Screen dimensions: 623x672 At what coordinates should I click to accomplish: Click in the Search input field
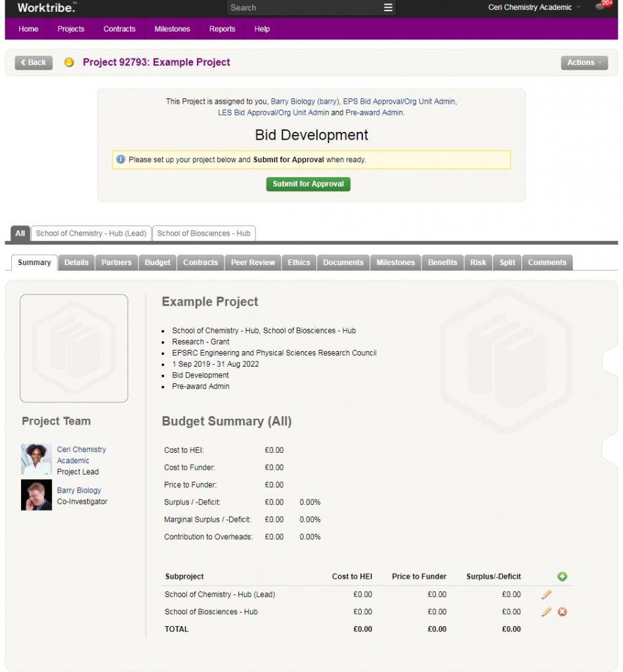click(302, 8)
